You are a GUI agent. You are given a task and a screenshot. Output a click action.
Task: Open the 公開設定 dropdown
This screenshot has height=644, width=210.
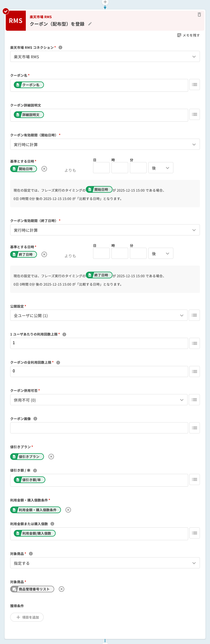click(x=99, y=315)
